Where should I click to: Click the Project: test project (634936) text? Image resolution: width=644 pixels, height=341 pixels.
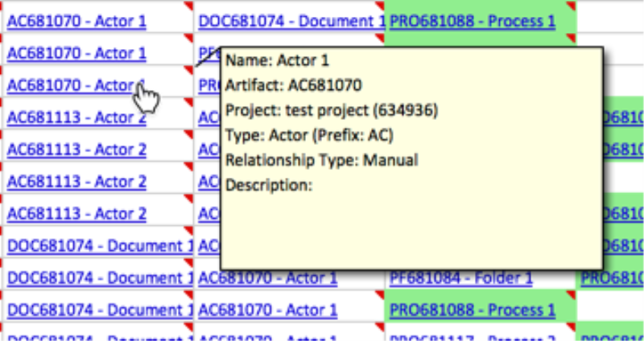click(x=332, y=110)
